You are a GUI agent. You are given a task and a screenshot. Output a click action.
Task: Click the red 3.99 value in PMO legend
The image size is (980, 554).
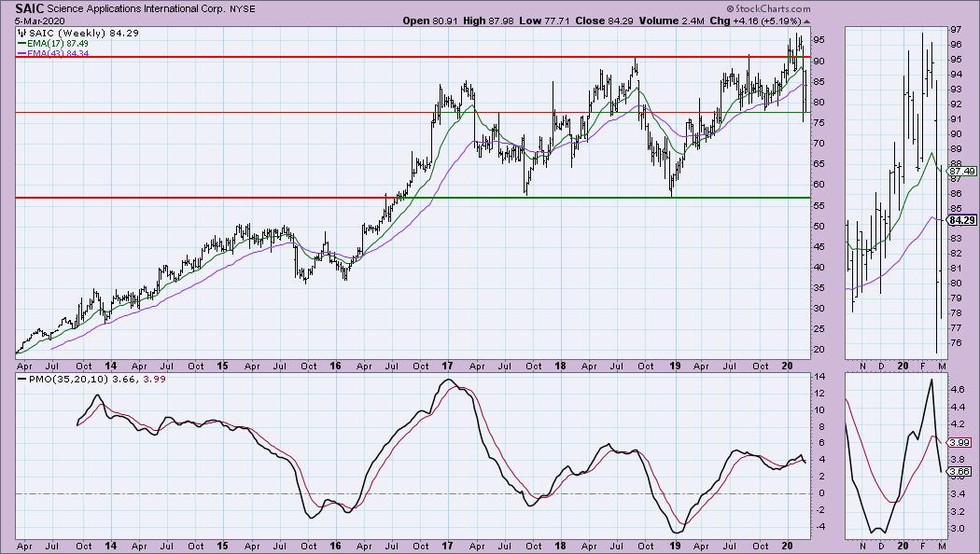(x=154, y=379)
